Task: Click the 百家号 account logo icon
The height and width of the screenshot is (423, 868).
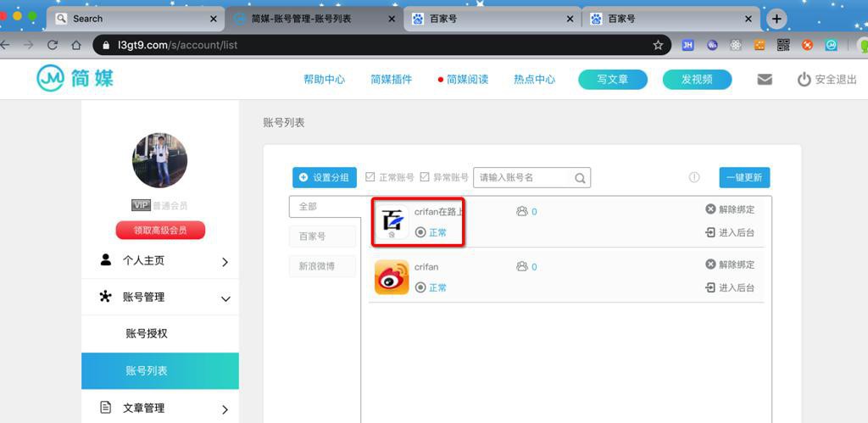Action: [392, 222]
